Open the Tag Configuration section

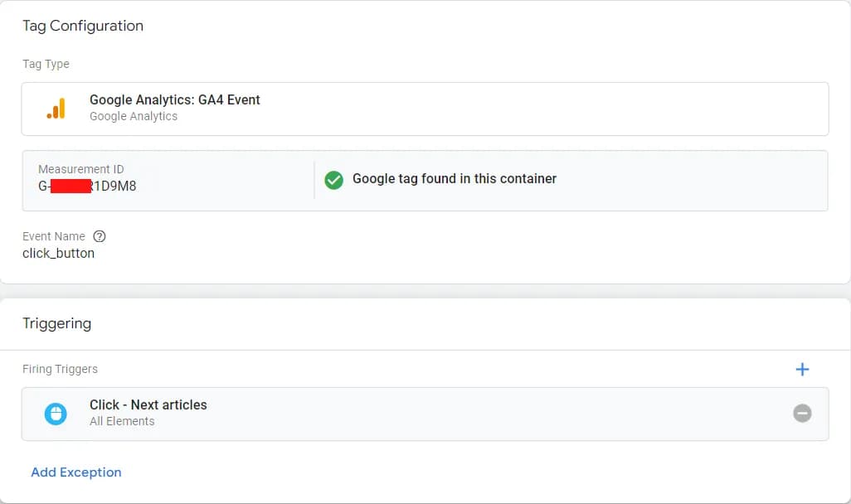point(82,26)
